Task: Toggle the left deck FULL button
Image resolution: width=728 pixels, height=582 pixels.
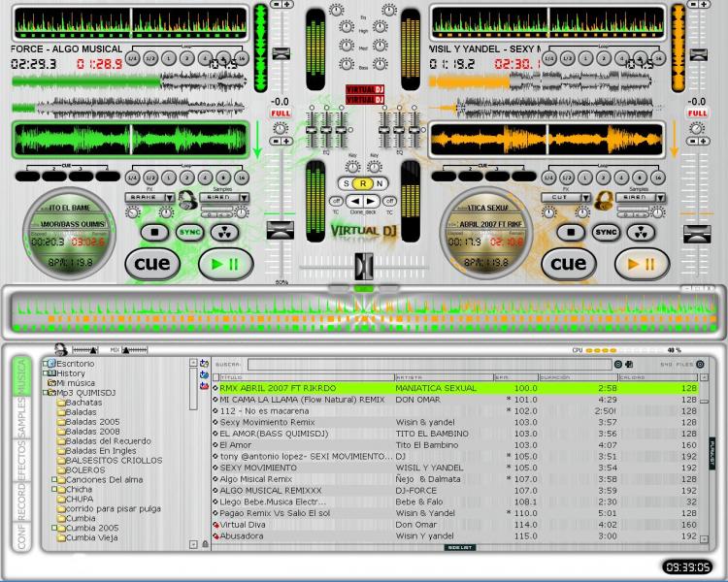Action: coord(281,113)
